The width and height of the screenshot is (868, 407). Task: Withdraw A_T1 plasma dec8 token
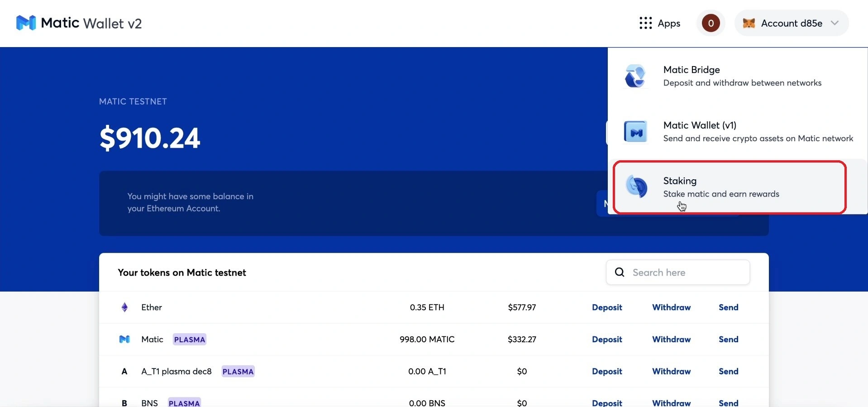point(671,371)
